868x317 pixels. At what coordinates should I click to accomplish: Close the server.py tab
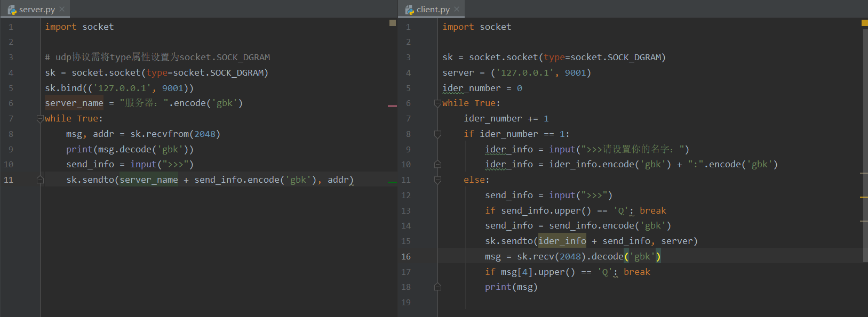tap(62, 9)
